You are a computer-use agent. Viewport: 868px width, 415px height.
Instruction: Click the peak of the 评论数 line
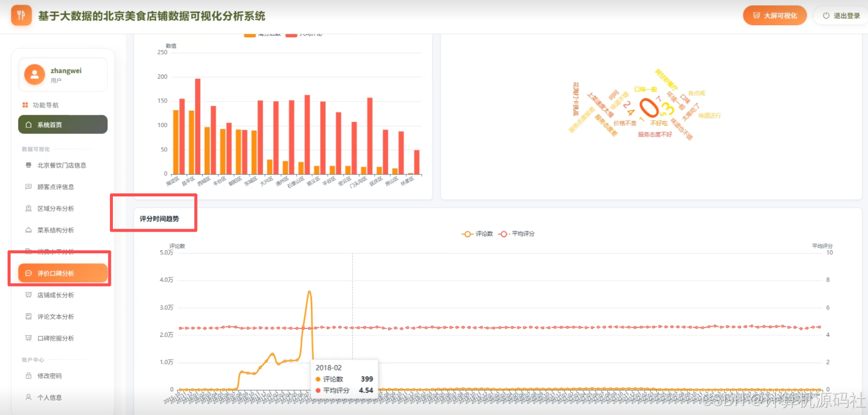[309, 292]
